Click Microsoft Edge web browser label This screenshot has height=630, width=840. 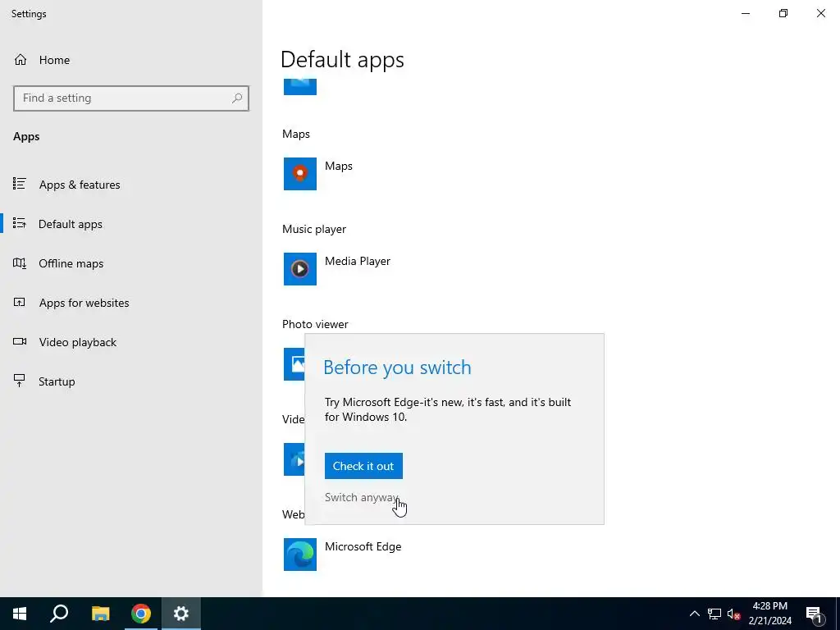pyautogui.click(x=363, y=546)
